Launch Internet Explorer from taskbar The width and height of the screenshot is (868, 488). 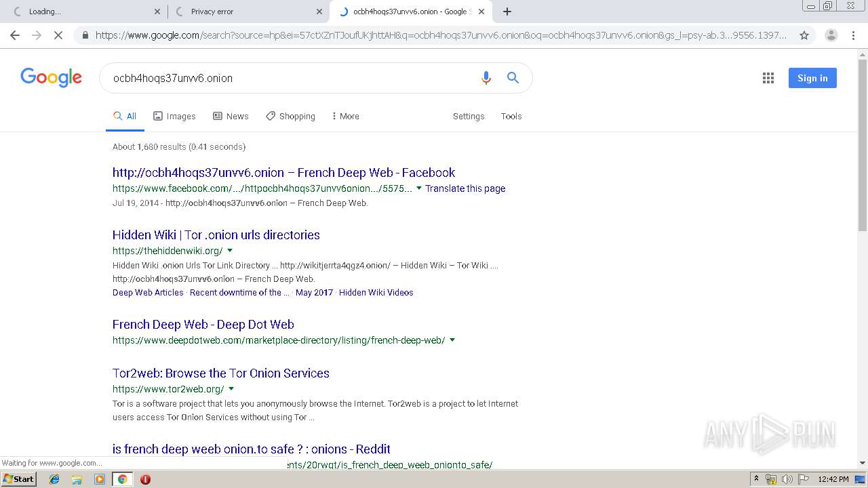coord(54,479)
